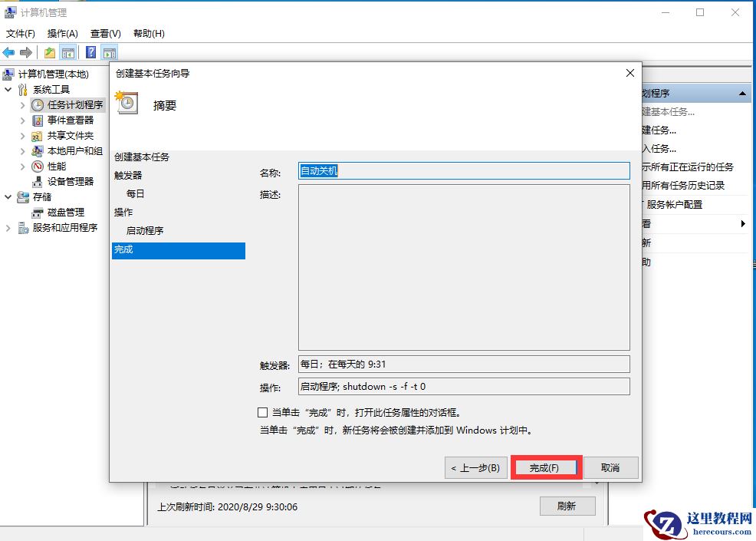This screenshot has width=756, height=541.
Task: Click the Back navigation arrow icon
Action: (9, 51)
